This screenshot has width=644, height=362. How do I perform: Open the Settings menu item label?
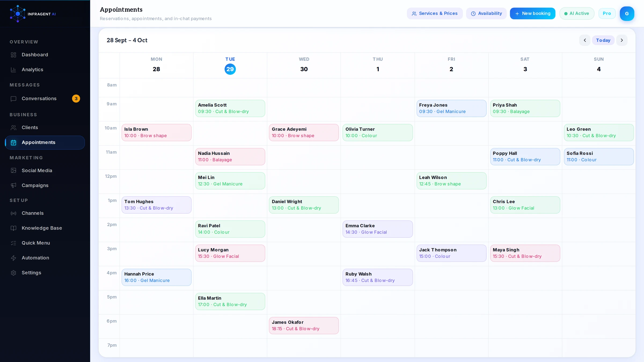[x=31, y=273]
